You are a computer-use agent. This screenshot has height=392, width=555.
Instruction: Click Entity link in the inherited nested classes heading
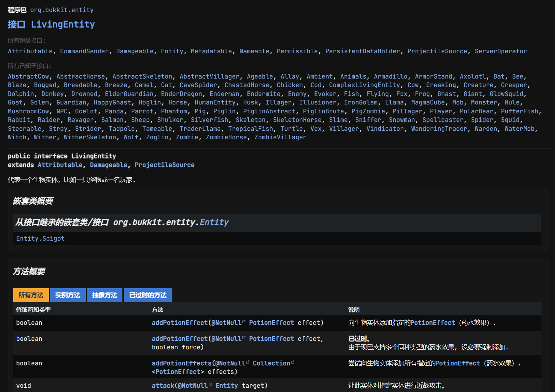214,222
